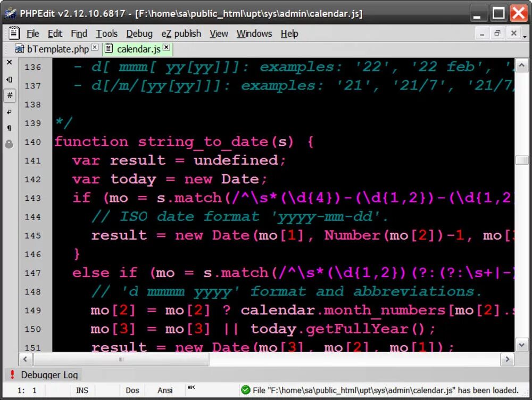Click the X icon in left gutter toolbar
Image resolution: width=532 pixels, height=400 pixels.
pyautogui.click(x=10, y=62)
